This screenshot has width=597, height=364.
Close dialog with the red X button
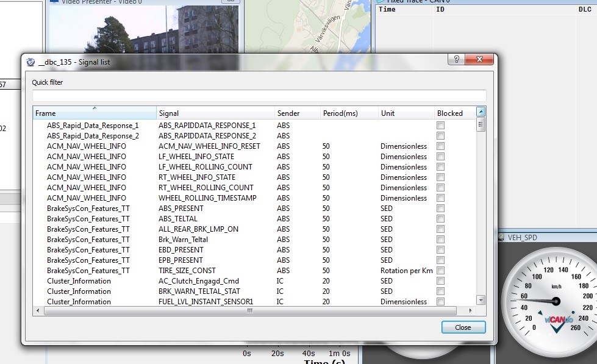tap(478, 59)
